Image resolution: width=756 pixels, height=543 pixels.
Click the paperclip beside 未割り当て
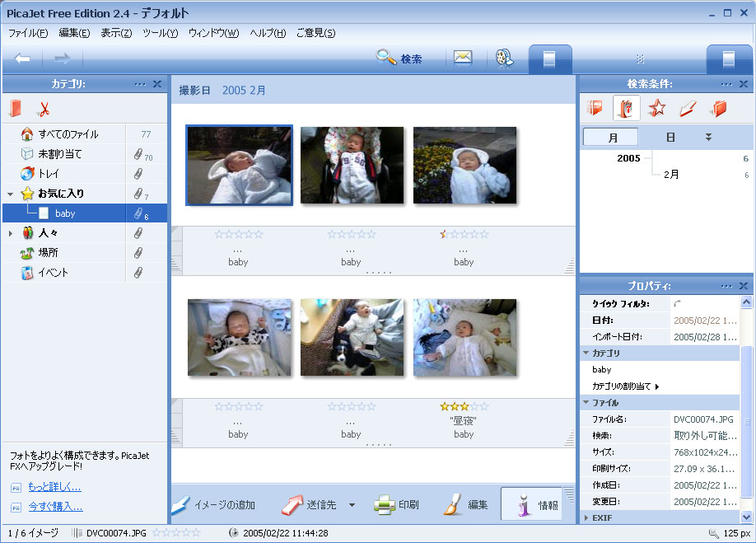138,154
